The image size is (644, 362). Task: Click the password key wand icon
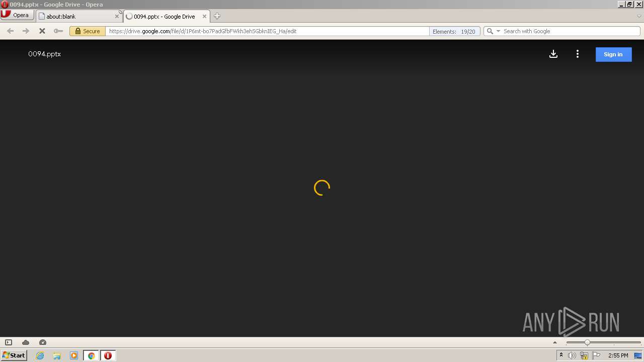tap(58, 31)
